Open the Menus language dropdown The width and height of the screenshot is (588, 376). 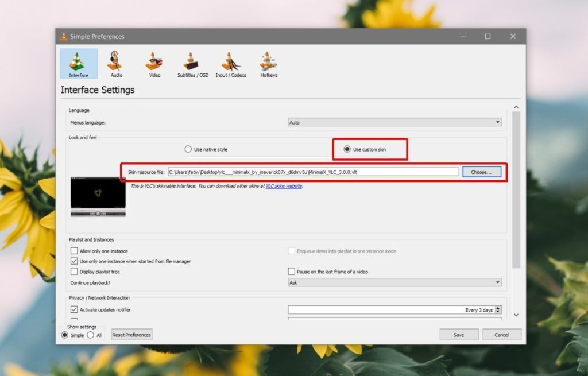click(394, 122)
